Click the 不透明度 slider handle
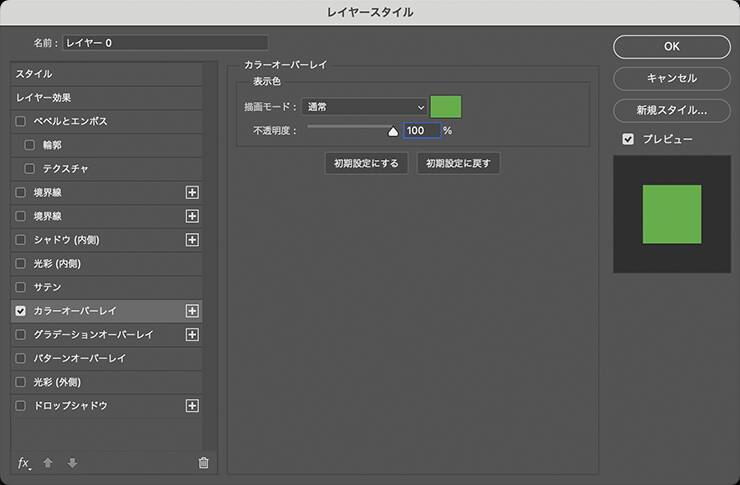This screenshot has height=485, width=740. 392,130
